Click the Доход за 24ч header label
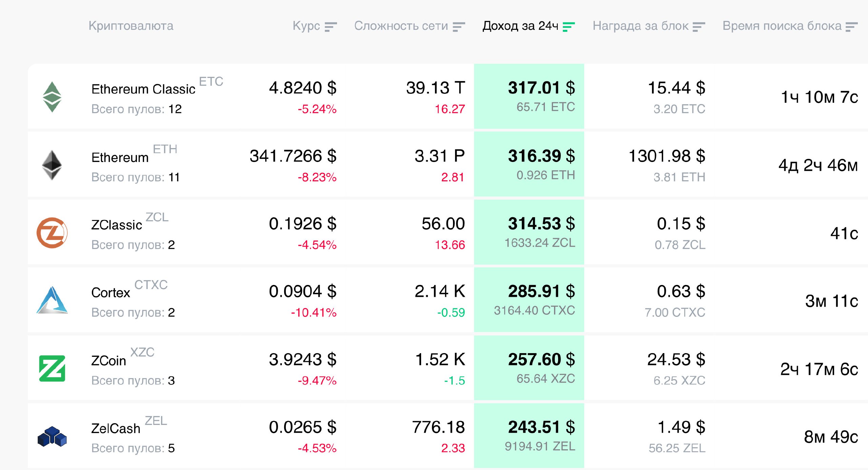The width and height of the screenshot is (868, 470). click(x=520, y=26)
